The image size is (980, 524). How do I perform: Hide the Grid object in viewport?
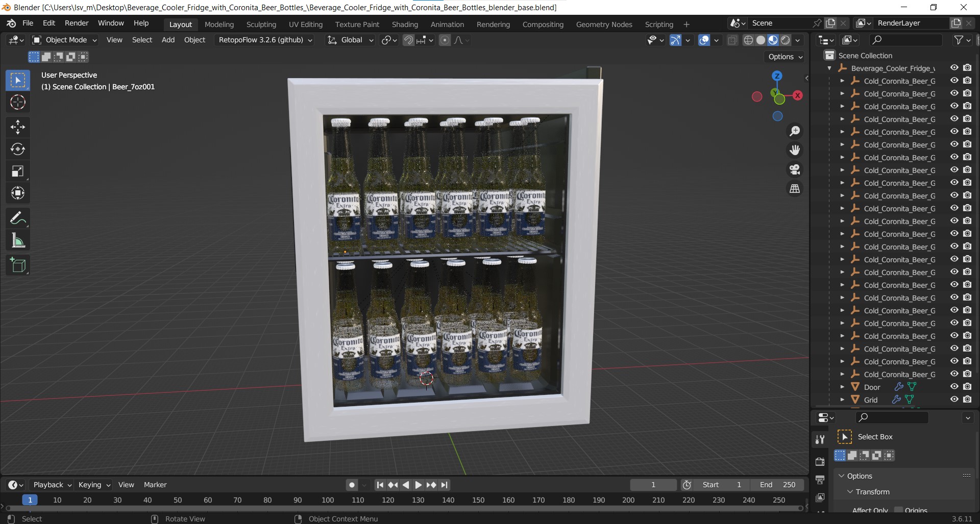point(954,400)
